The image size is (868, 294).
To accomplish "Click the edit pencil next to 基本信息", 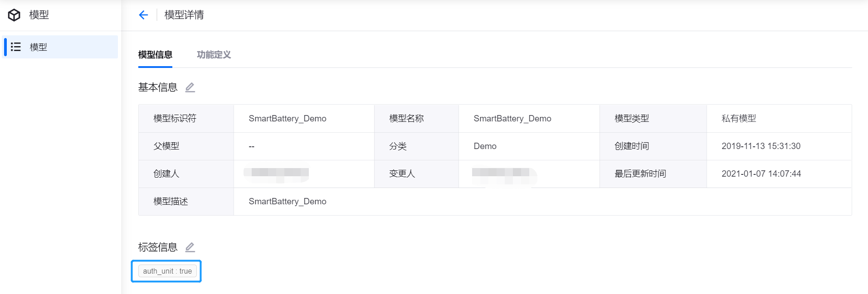I will tap(190, 87).
